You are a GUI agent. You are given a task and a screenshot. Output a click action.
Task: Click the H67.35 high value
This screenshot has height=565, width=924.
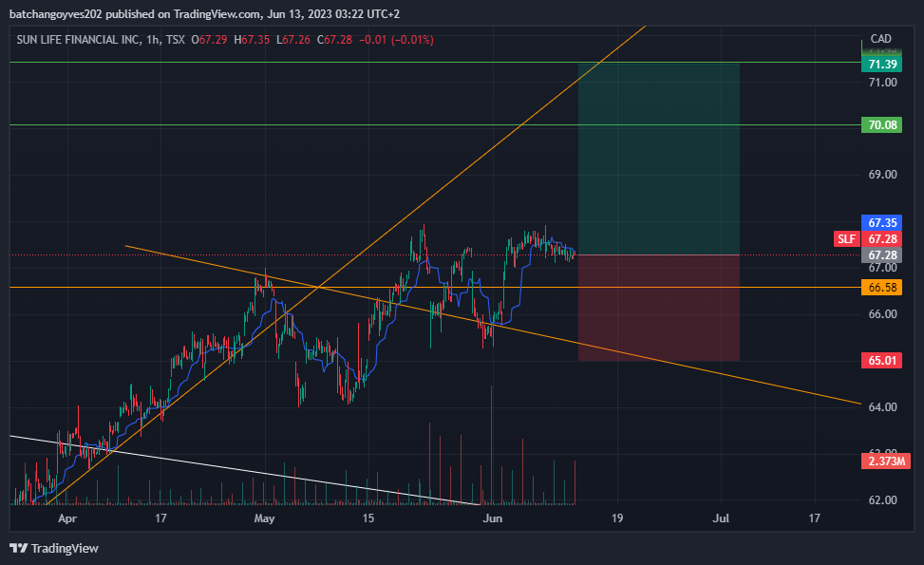[252, 40]
